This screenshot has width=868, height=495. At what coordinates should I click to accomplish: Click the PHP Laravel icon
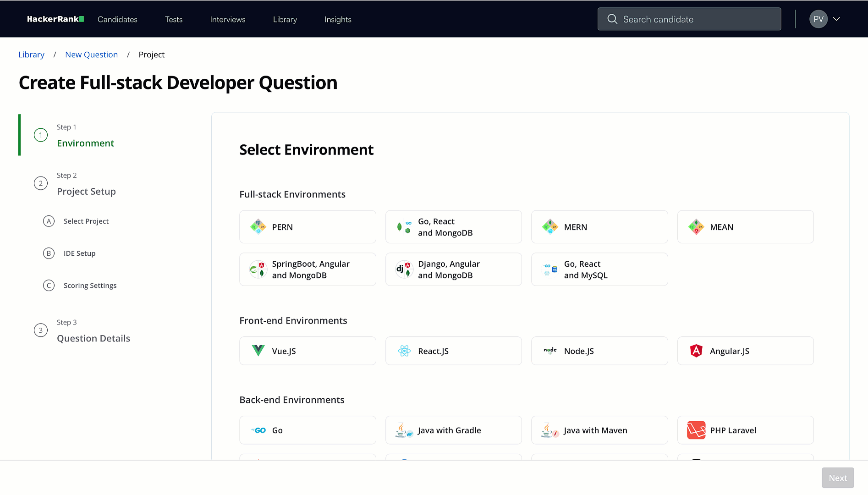pos(696,430)
